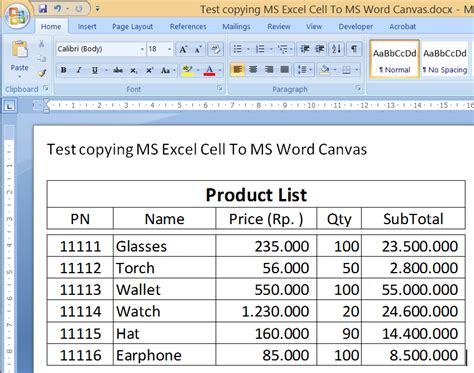Apply numbered list
Image resolution: width=474 pixels, height=373 pixels.
click(260, 49)
